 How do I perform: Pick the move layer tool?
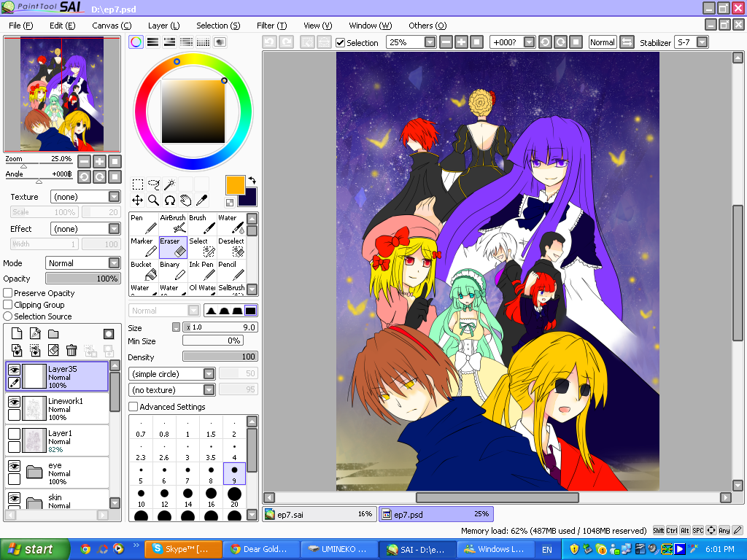(137, 201)
